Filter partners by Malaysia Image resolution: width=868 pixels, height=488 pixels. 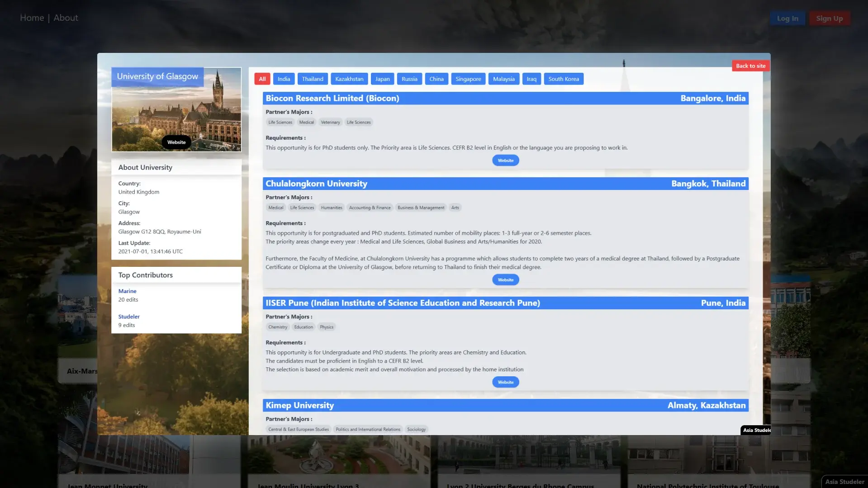[x=503, y=79]
